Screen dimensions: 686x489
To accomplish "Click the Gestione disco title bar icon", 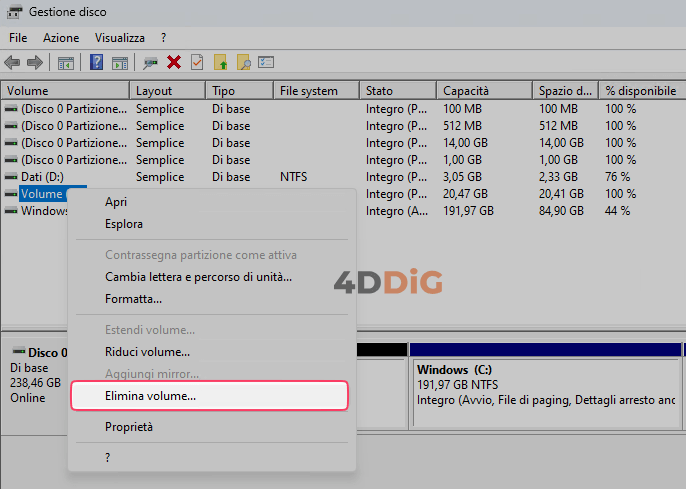I will pos(14,12).
